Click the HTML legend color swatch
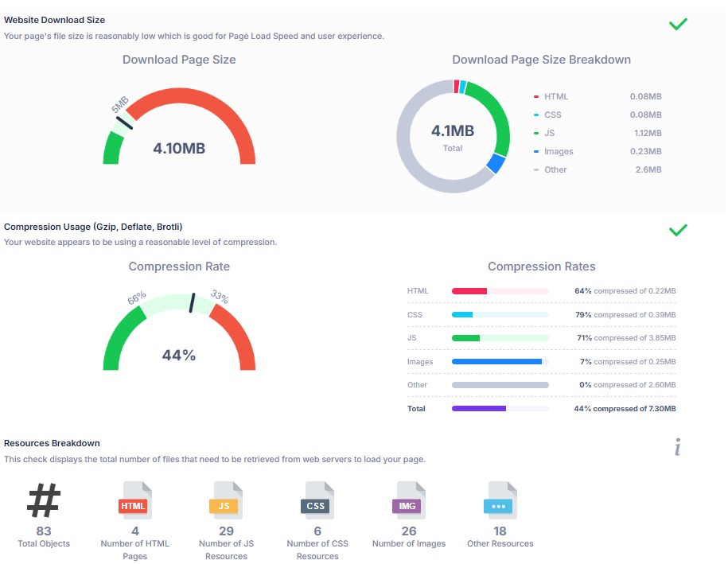The height and width of the screenshot is (564, 728). 536,97
